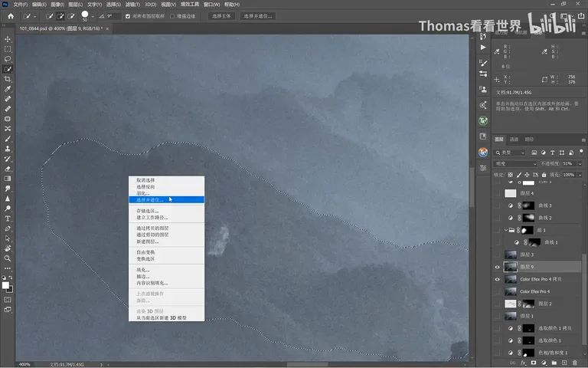Viewport: 588px width, 368px height.
Task: Toggle layer filter on/off switch
Action: [x=581, y=152]
